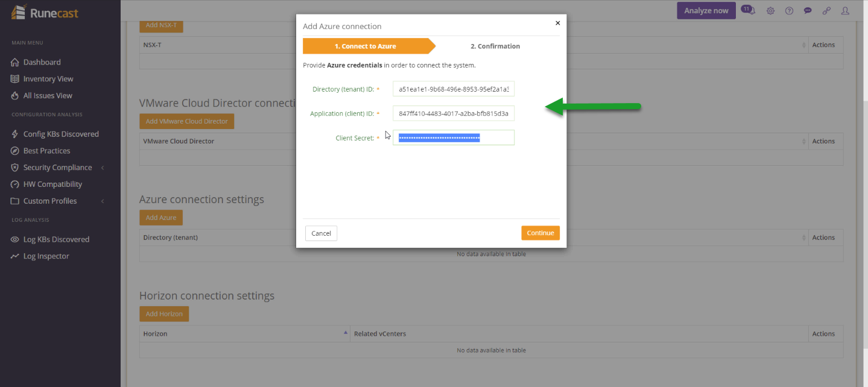The width and height of the screenshot is (868, 387).
Task: Sort by the Horizon column header
Action: click(244, 333)
